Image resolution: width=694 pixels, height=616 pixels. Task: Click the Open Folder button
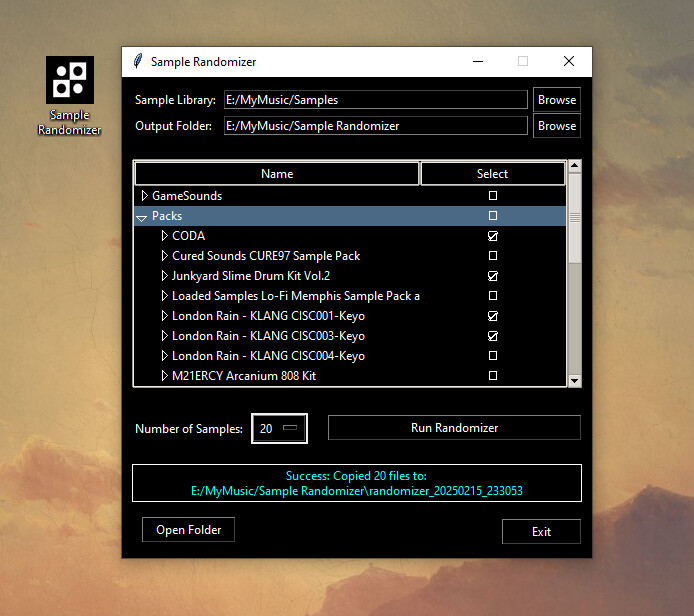[189, 530]
